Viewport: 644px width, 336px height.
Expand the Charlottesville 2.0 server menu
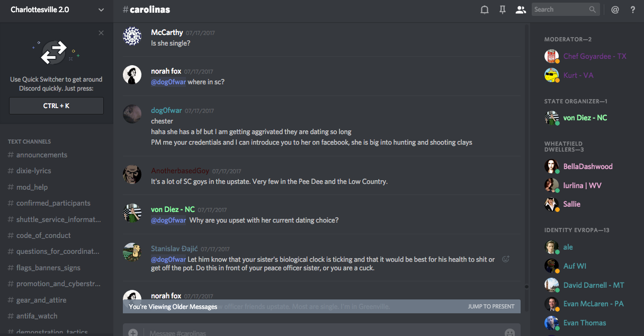pos(101,10)
